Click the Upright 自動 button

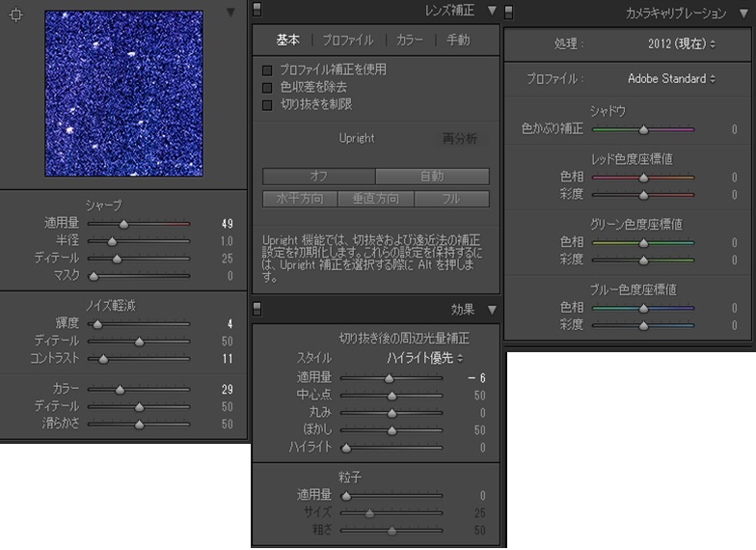click(x=432, y=176)
